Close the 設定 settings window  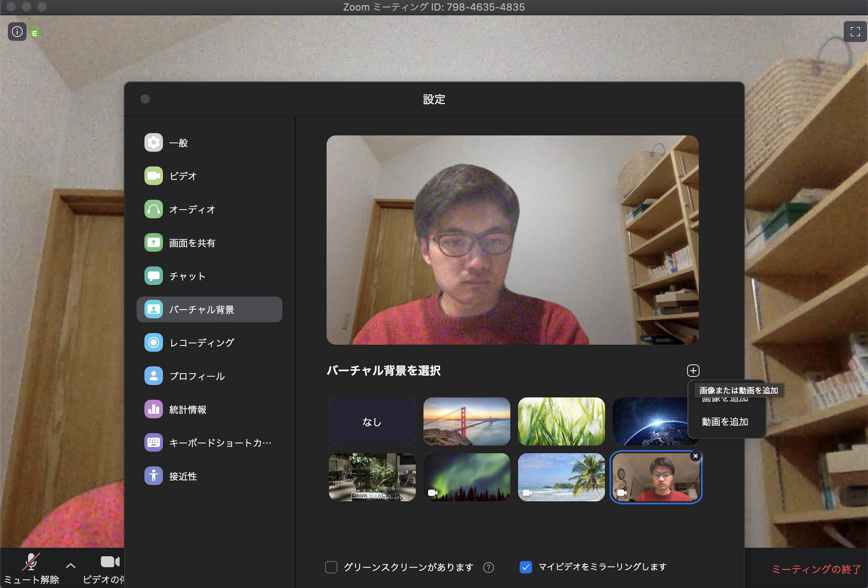pos(145,99)
